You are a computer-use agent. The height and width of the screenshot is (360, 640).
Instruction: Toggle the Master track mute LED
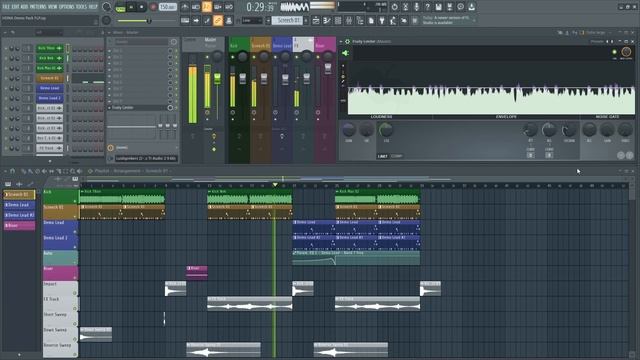click(207, 57)
